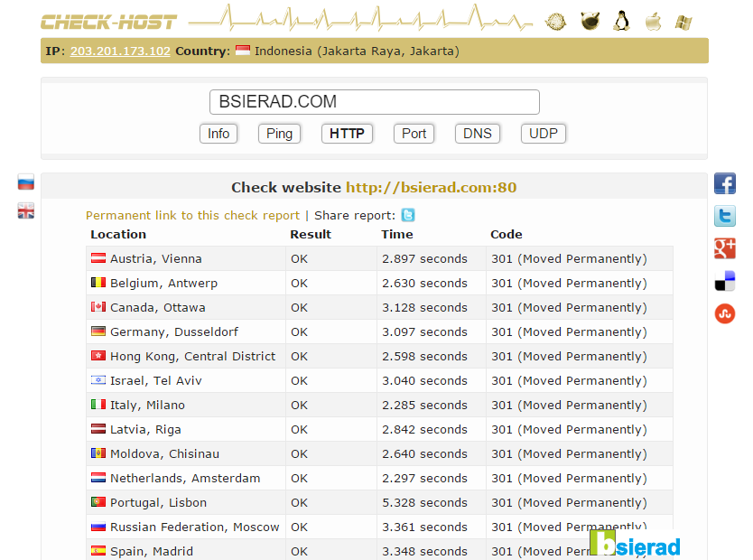The image size is (753, 560).
Task: Run a Ping check
Action: tap(280, 134)
